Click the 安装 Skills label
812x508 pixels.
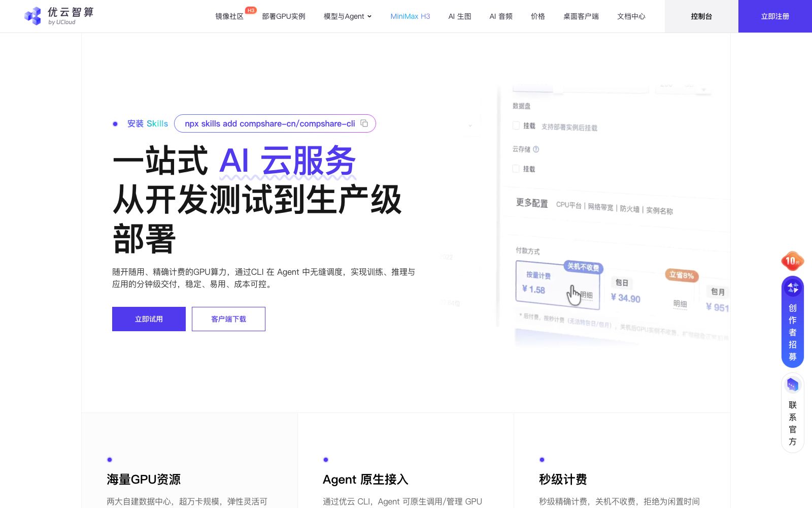pyautogui.click(x=147, y=123)
